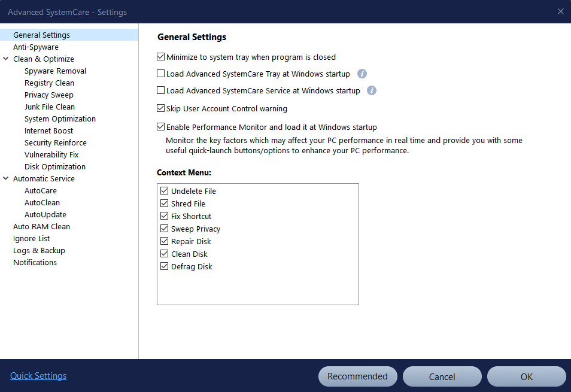Collapse the Automatic Service tree section
Image resolution: width=571 pixels, height=392 pixels.
[x=6, y=178]
